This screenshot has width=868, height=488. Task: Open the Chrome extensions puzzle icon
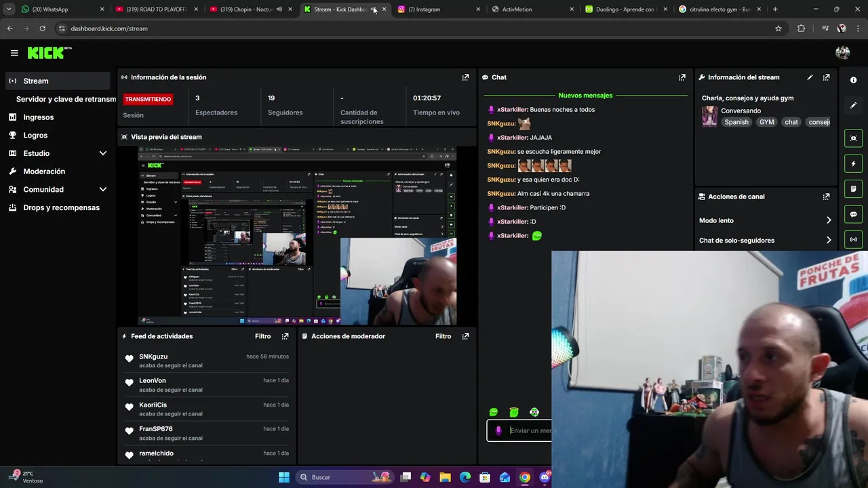point(802,28)
